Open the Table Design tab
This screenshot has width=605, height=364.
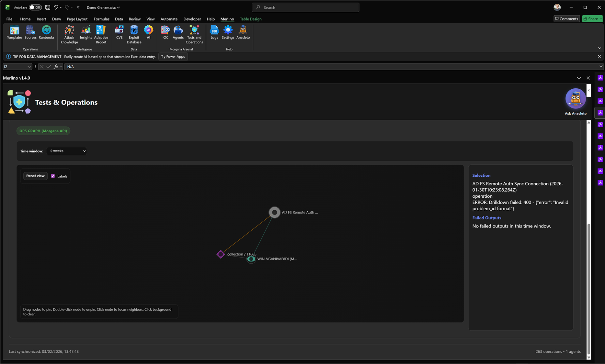[x=250, y=19]
